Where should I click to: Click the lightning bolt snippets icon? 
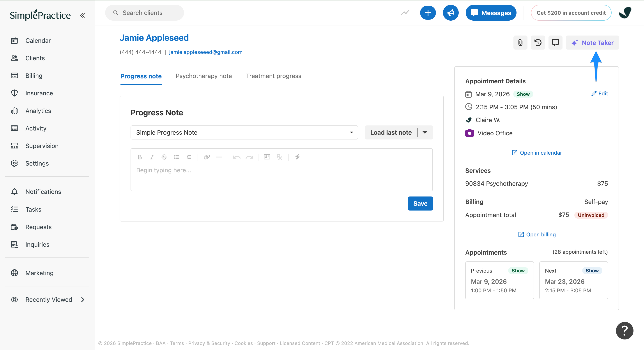click(x=297, y=157)
